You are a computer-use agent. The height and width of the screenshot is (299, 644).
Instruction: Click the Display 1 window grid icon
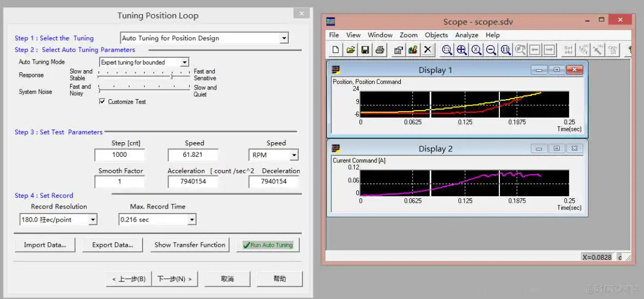[x=336, y=70]
